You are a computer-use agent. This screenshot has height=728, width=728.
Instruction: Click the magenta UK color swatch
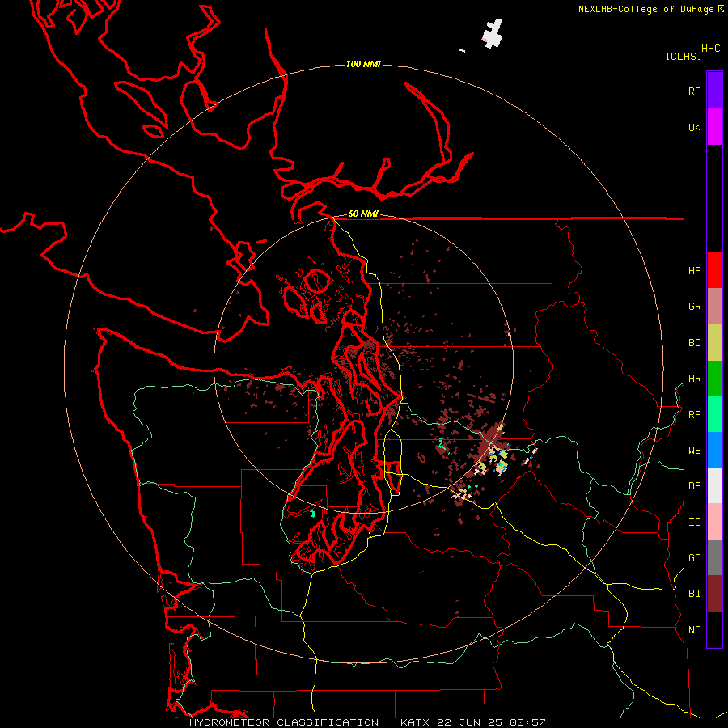tap(714, 127)
